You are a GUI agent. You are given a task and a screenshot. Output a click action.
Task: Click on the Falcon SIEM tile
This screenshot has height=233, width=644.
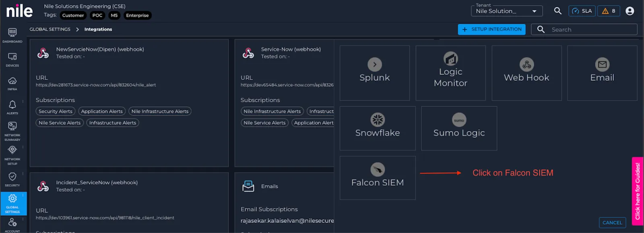(378, 178)
